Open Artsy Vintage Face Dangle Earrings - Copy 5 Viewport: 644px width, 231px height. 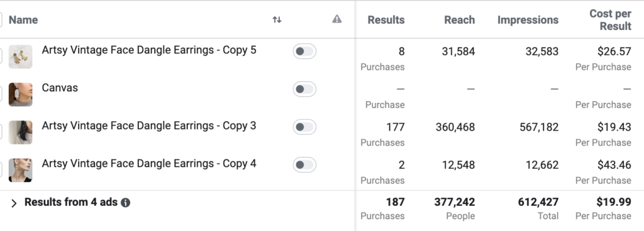point(149,50)
